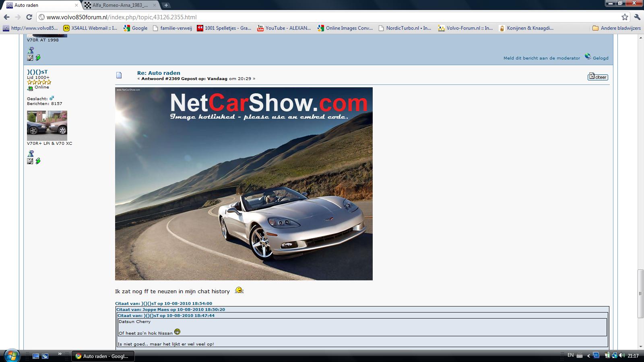Select the Auto raden browser tab
Image resolution: width=644 pixels, height=362 pixels.
click(x=40, y=5)
